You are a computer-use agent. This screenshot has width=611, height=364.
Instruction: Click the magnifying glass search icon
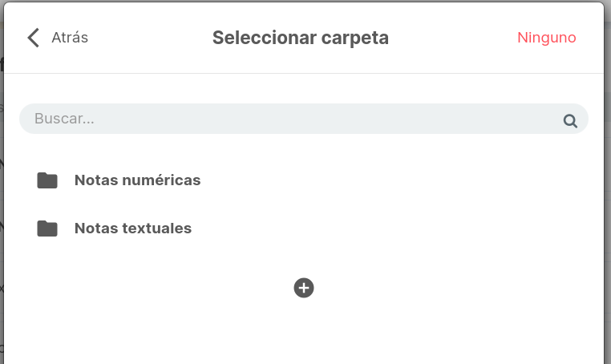pos(570,121)
